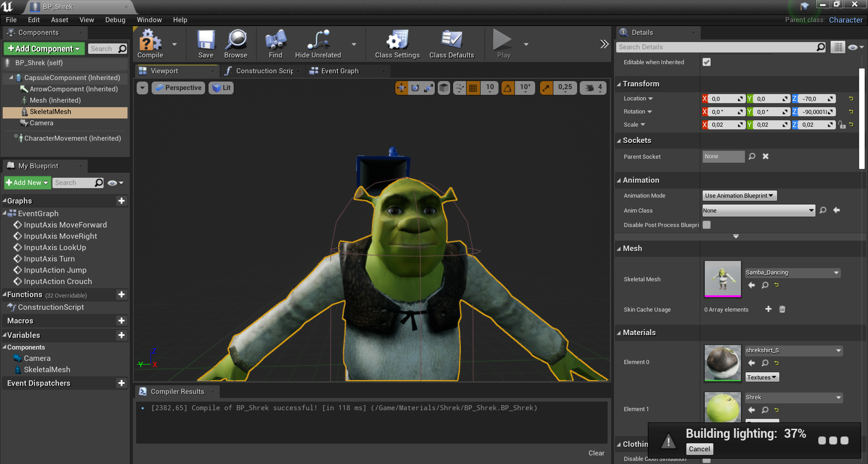Collapse CapsuleComponent tree node
This screenshot has height=464, width=868.
coord(11,78)
